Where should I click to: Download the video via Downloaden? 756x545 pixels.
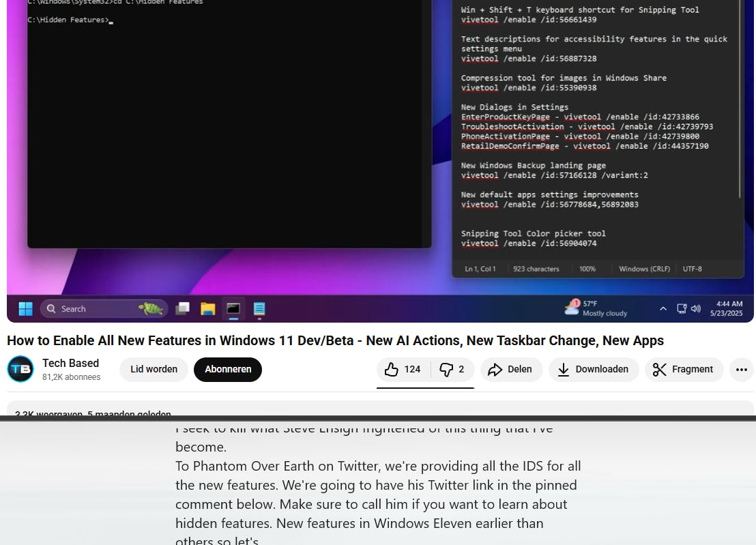point(594,370)
